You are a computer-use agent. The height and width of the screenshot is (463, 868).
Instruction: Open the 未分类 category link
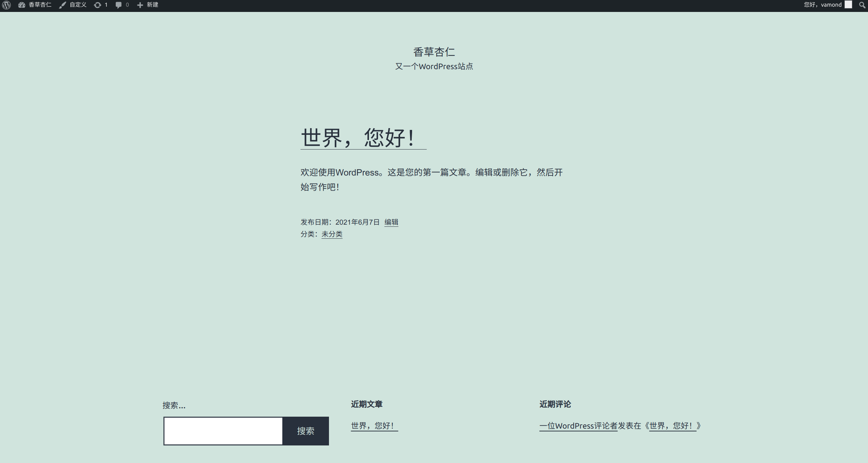[332, 234]
